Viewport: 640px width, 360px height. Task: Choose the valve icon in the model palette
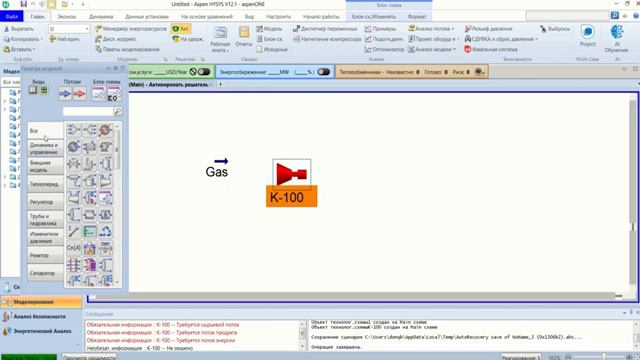[x=73, y=164]
